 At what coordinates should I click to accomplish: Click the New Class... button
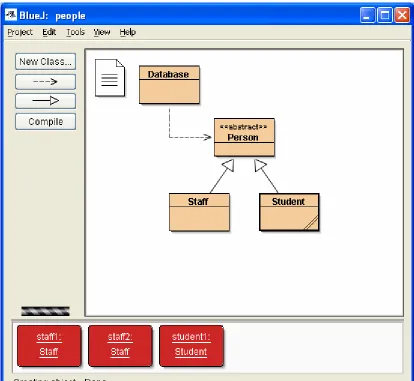point(45,62)
